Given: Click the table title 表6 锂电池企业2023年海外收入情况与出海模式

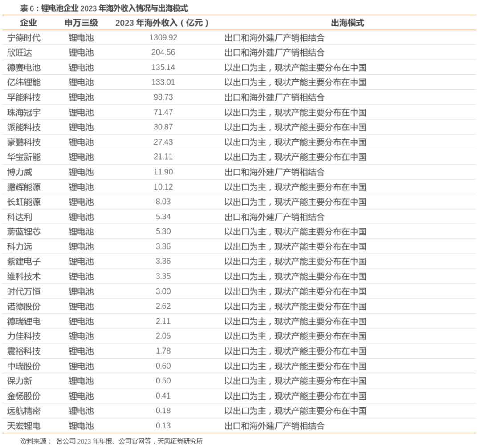Looking at the screenshot, I should pos(104,8).
